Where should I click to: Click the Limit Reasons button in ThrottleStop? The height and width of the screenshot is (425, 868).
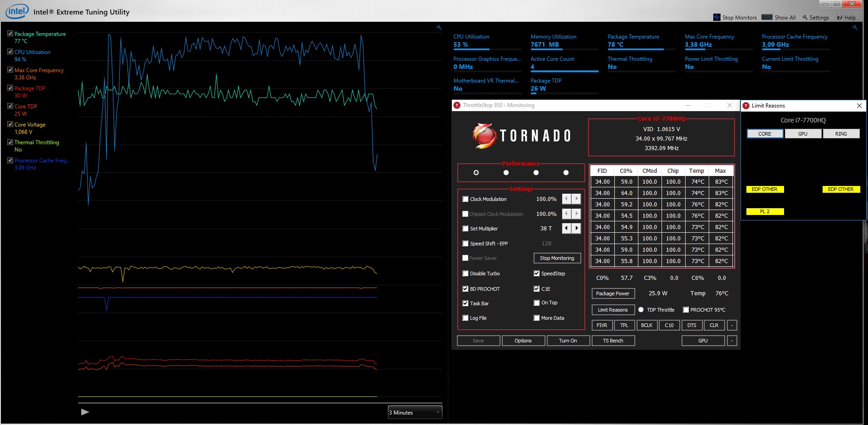[613, 310]
